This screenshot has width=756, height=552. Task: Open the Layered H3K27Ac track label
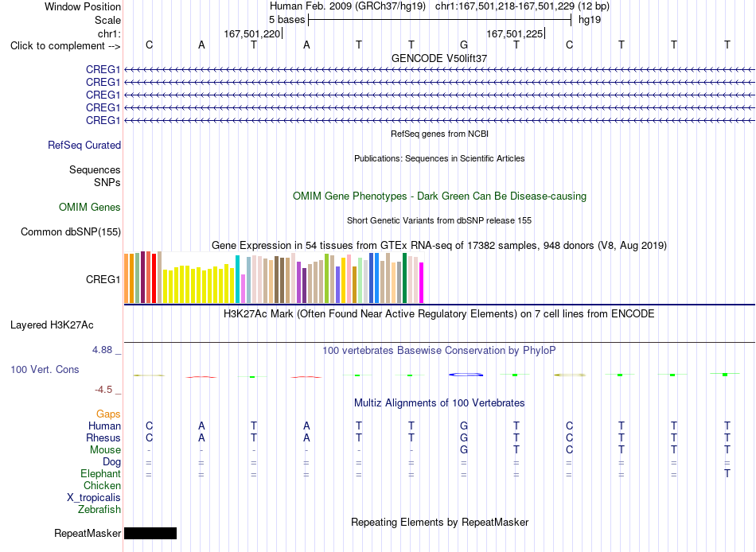52,325
